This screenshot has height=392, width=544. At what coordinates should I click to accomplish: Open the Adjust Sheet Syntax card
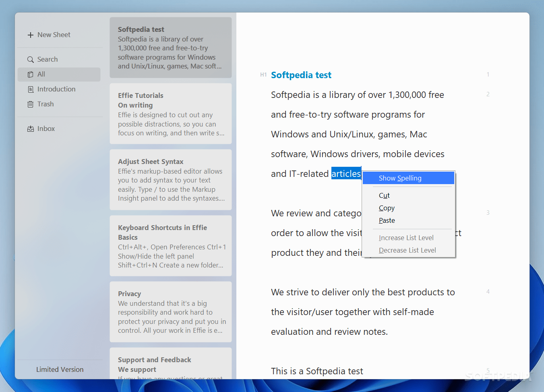click(171, 180)
